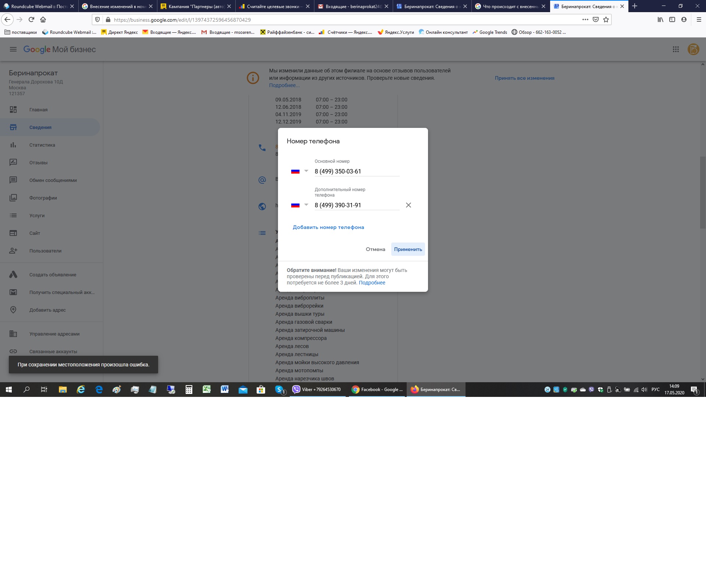The height and width of the screenshot is (588, 706).
Task: Select Сведения in the sidebar
Action: tap(50, 127)
